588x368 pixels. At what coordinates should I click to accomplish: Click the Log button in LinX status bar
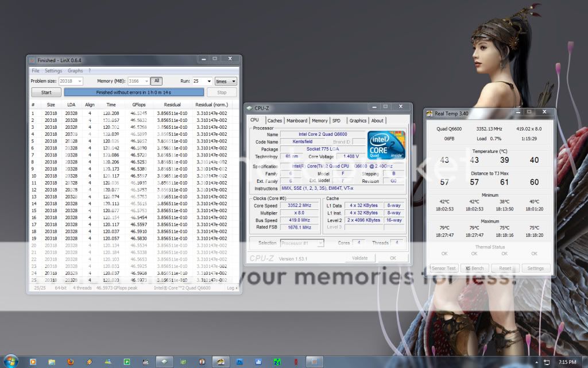(x=232, y=287)
